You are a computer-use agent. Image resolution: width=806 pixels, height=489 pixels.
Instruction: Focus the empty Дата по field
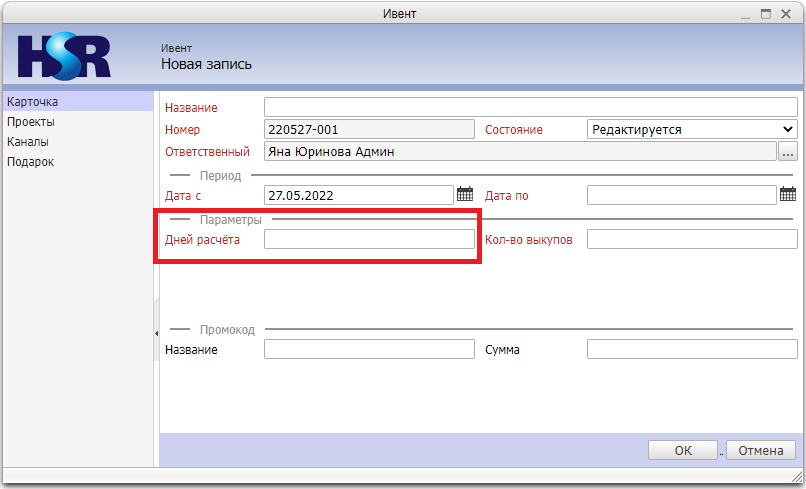point(682,195)
